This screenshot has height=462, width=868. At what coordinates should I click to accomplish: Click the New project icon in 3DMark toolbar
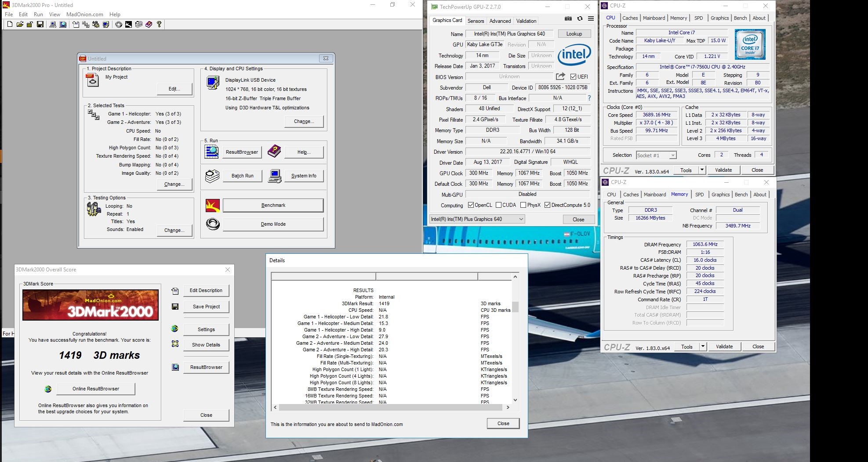[x=10, y=24]
